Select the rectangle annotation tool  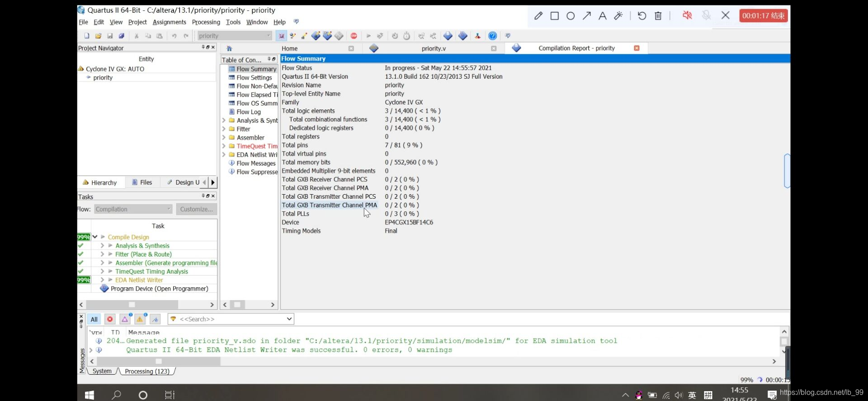pos(554,16)
